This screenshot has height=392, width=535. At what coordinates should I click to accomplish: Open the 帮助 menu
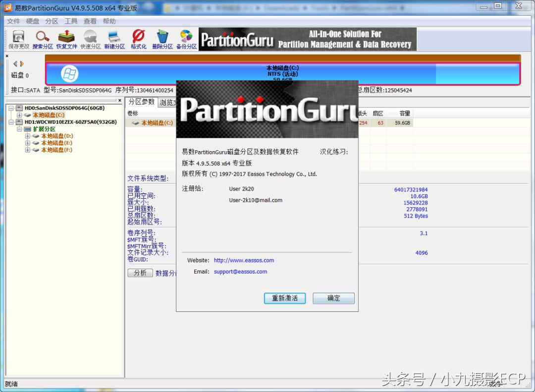[x=109, y=21]
